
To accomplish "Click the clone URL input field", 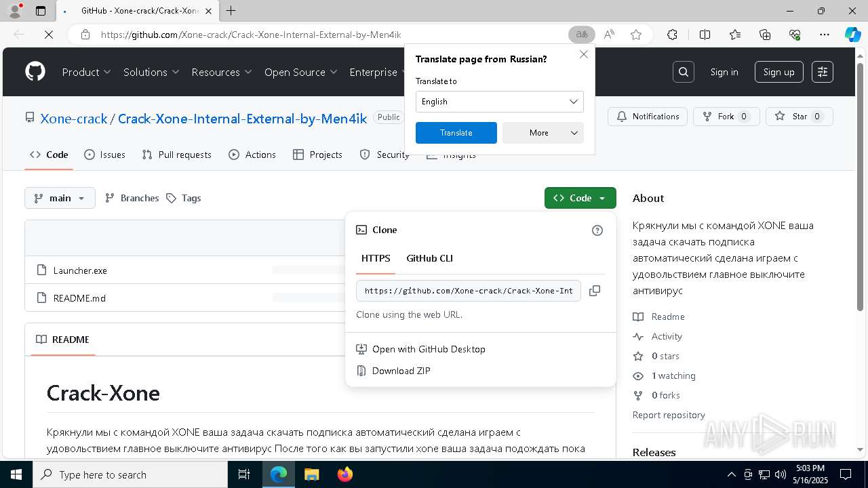I will [469, 291].
